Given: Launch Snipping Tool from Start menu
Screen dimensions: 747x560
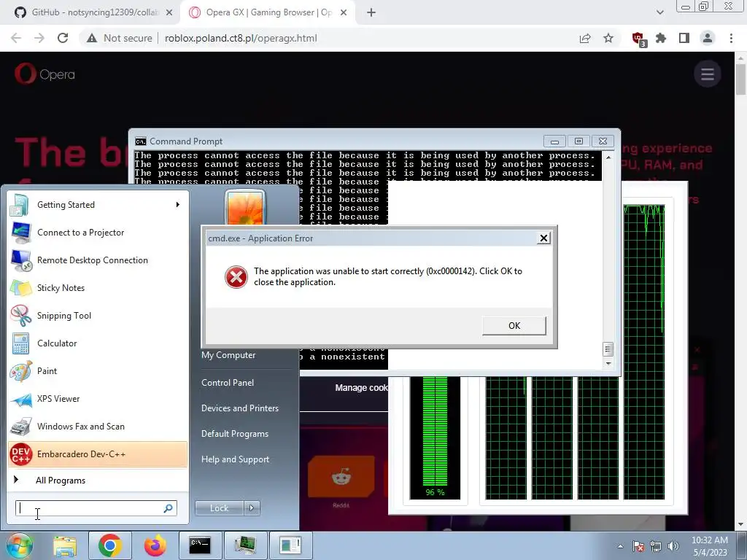Looking at the screenshot, I should pyautogui.click(x=98, y=315).
